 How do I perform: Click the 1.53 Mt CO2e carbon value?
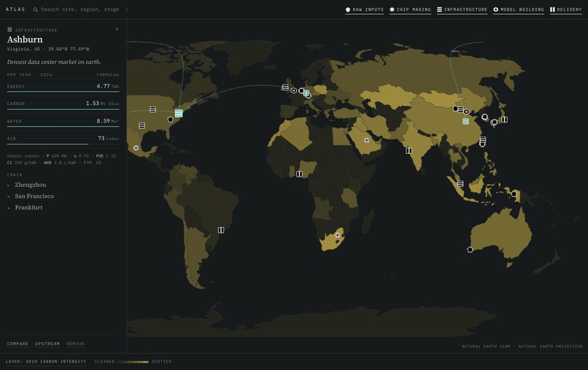pyautogui.click(x=102, y=104)
